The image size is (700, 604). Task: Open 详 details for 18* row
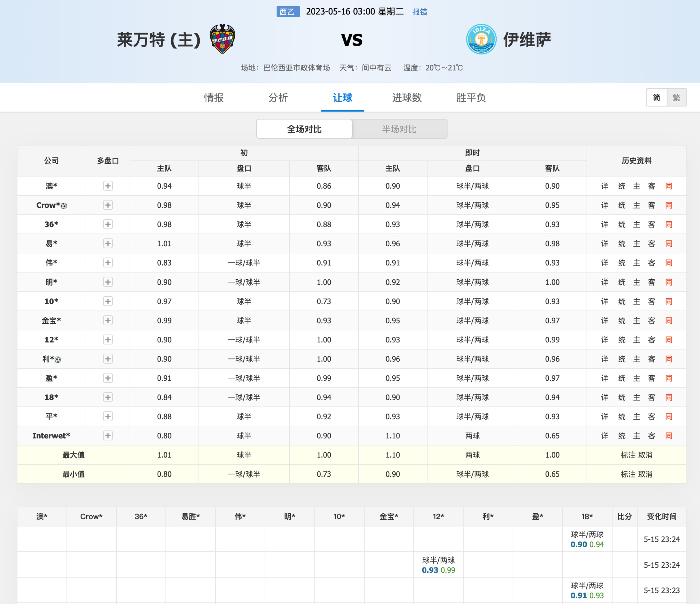[x=604, y=397]
